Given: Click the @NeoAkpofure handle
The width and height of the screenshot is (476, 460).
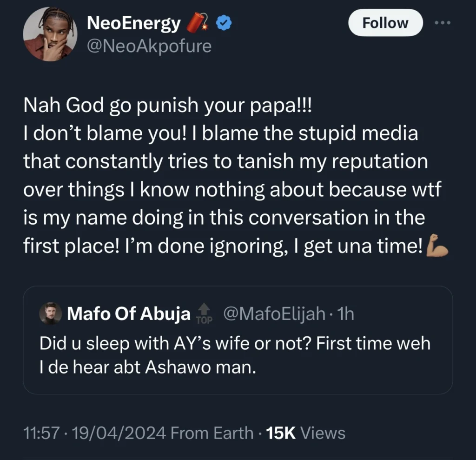Looking at the screenshot, I should [x=149, y=46].
